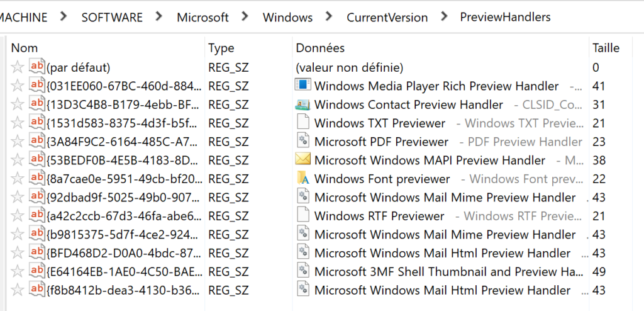Toggle favorite star for {f8b8412b-dea3 row

tap(17, 290)
